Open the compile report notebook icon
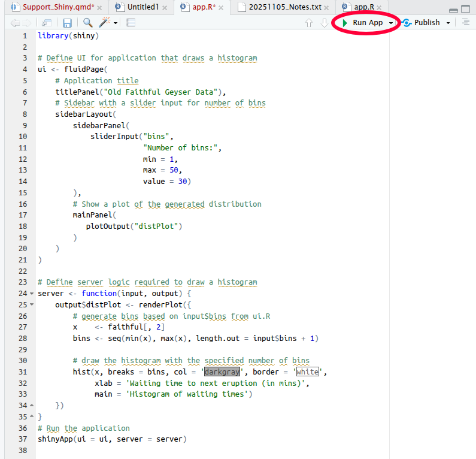 point(131,23)
